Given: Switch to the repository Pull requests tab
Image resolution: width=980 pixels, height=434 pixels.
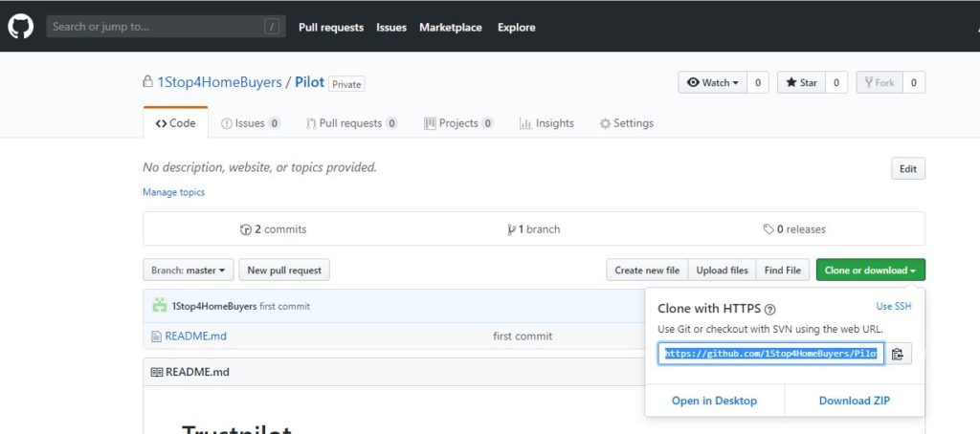Looking at the screenshot, I should point(352,123).
